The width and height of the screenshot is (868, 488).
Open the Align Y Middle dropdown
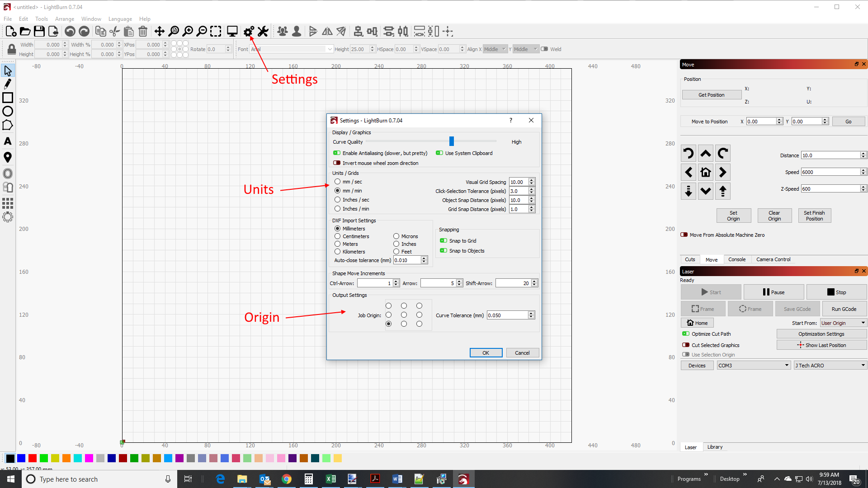point(526,49)
